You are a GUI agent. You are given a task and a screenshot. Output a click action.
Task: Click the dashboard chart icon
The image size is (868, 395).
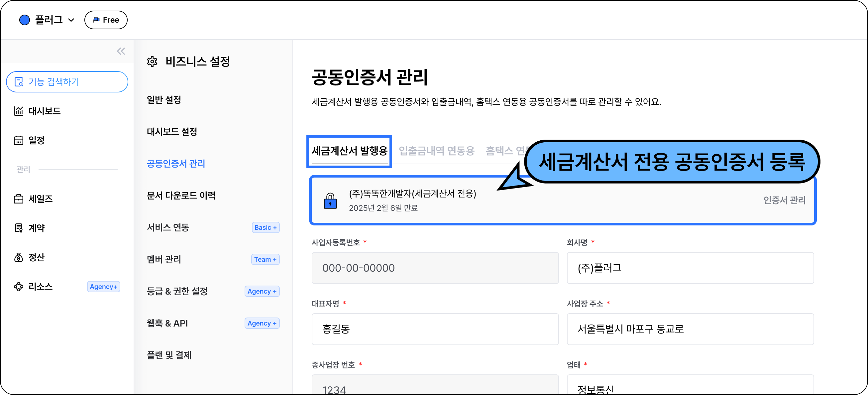[x=19, y=111]
